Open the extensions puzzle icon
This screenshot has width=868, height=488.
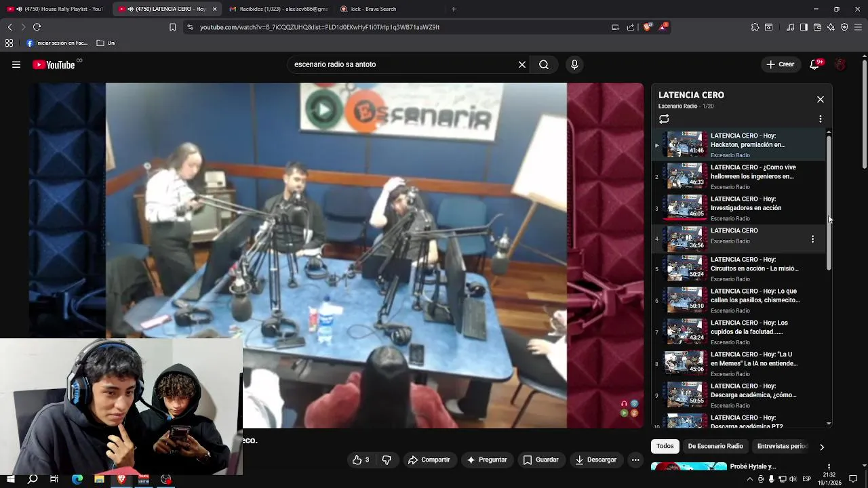pyautogui.click(x=755, y=27)
